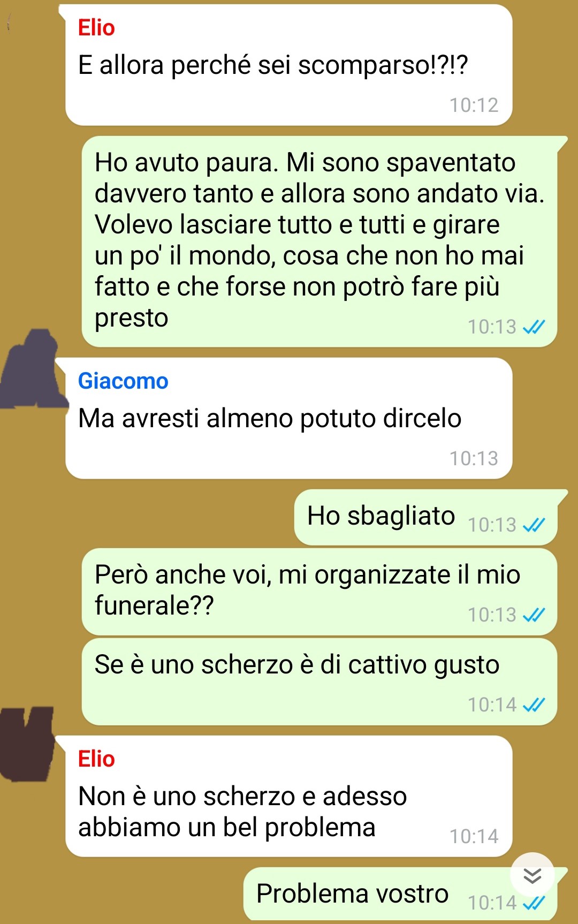Select 'mi organizzate il mio funerale??' message
This screenshot has height=924, width=578.
pyautogui.click(x=320, y=592)
